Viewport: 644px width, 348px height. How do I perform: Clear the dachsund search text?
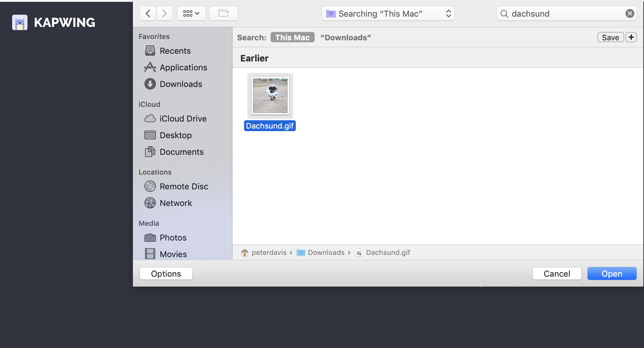[630, 13]
